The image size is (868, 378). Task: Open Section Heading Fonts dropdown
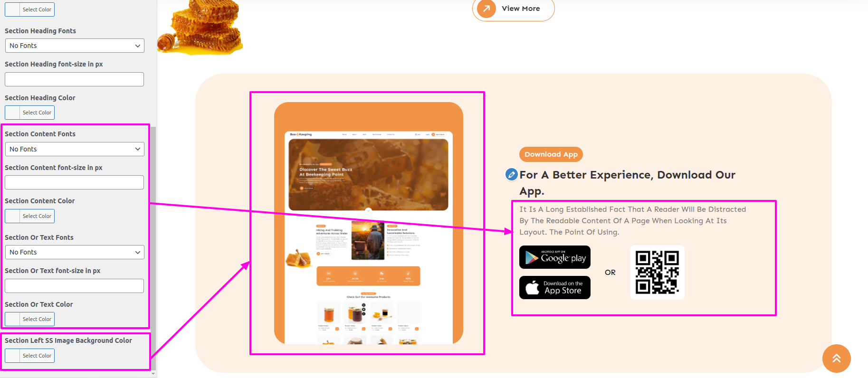75,46
